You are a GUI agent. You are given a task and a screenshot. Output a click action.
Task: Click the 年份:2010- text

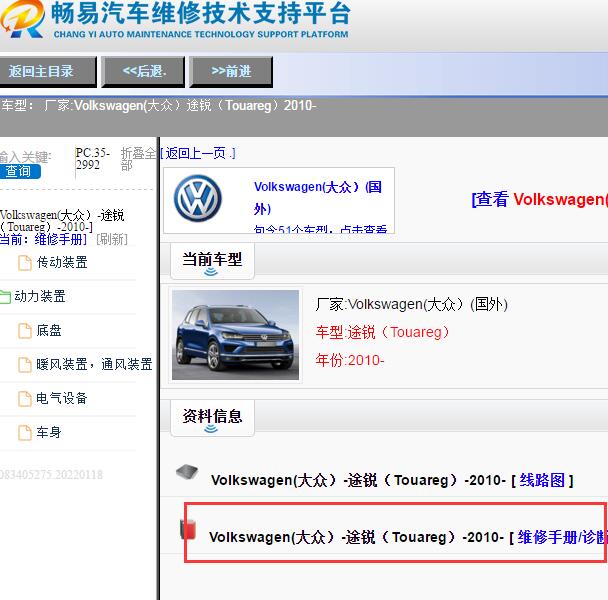(350, 360)
